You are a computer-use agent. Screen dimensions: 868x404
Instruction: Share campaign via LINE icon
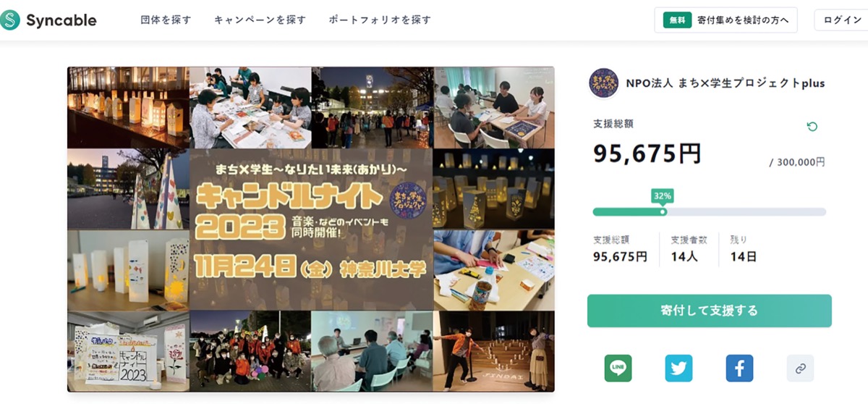coord(618,368)
